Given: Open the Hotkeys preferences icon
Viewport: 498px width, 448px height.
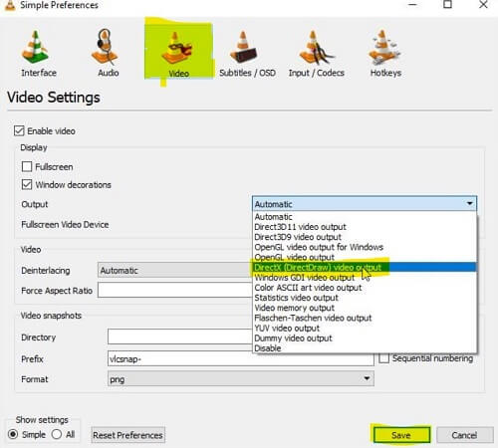Looking at the screenshot, I should [384, 48].
